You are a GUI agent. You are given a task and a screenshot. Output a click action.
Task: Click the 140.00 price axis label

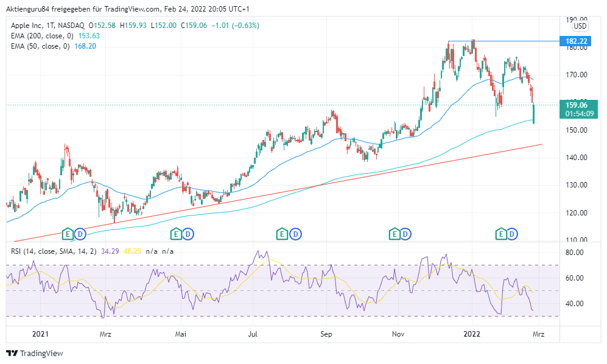coord(577,158)
